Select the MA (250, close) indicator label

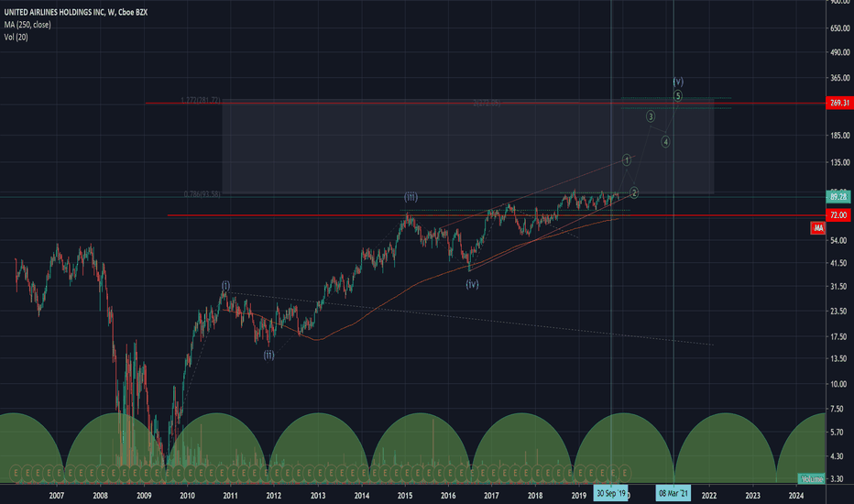(27, 25)
